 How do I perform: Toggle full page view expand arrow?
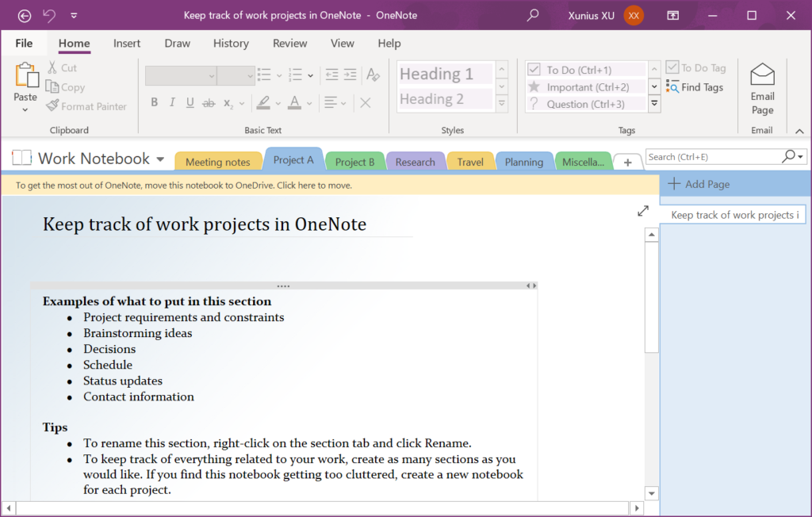(642, 211)
